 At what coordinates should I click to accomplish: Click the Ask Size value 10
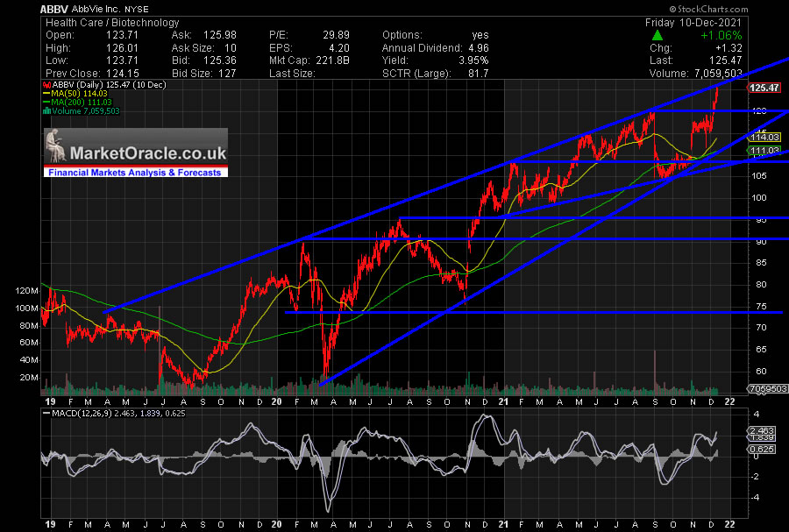(231, 48)
